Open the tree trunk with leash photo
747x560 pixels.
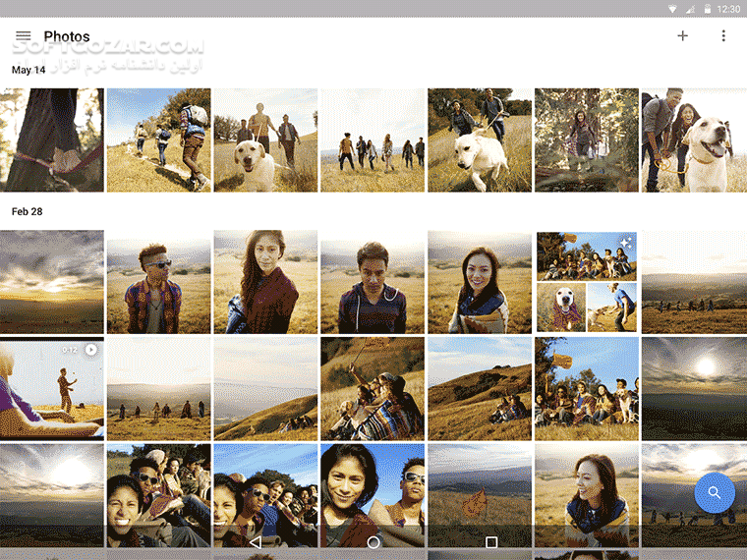click(52, 140)
